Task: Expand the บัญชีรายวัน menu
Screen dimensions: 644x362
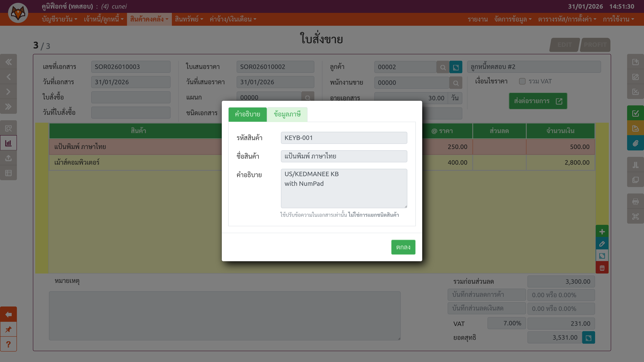Action: coord(59,19)
